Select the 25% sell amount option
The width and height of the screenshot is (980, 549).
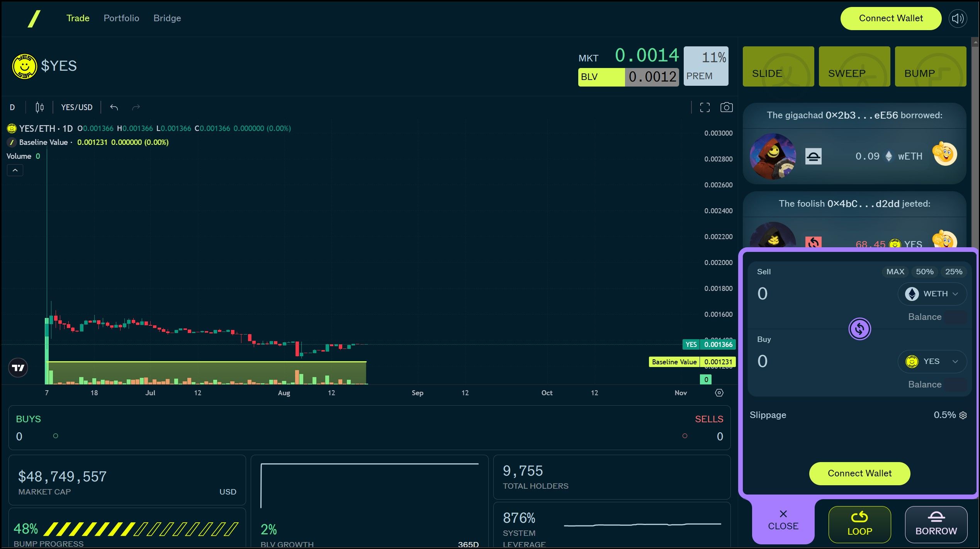953,272
